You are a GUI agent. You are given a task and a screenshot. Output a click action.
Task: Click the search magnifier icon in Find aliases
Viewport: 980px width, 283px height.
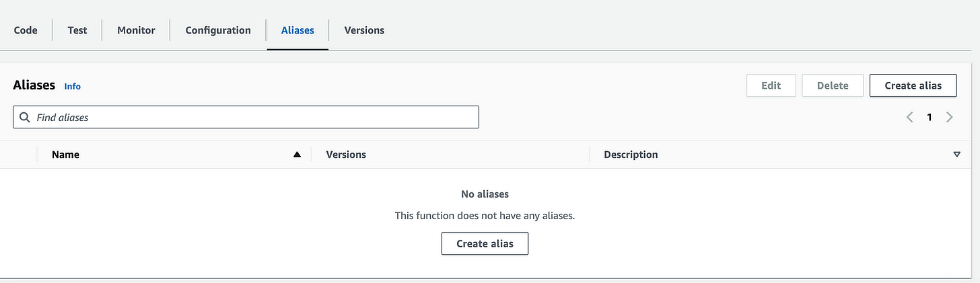click(x=25, y=117)
